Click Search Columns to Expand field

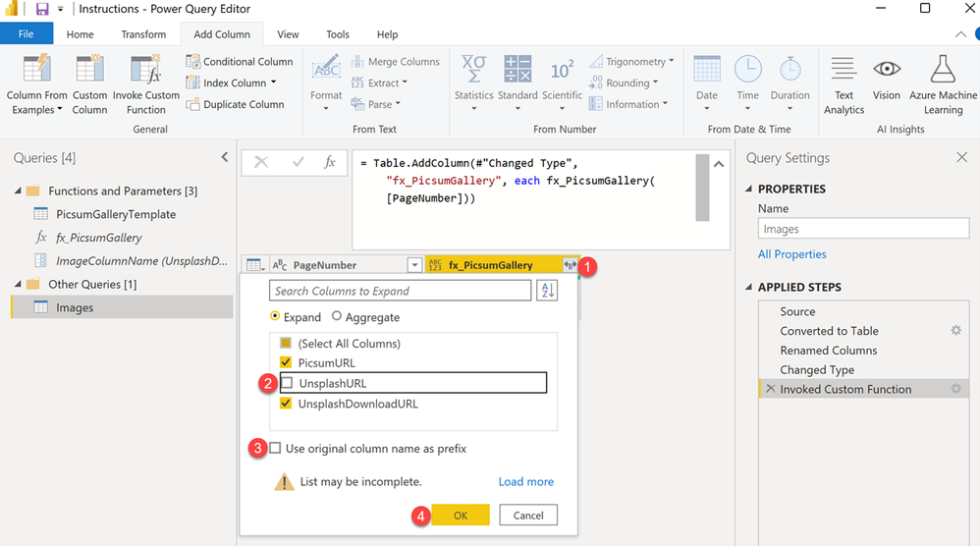(400, 291)
